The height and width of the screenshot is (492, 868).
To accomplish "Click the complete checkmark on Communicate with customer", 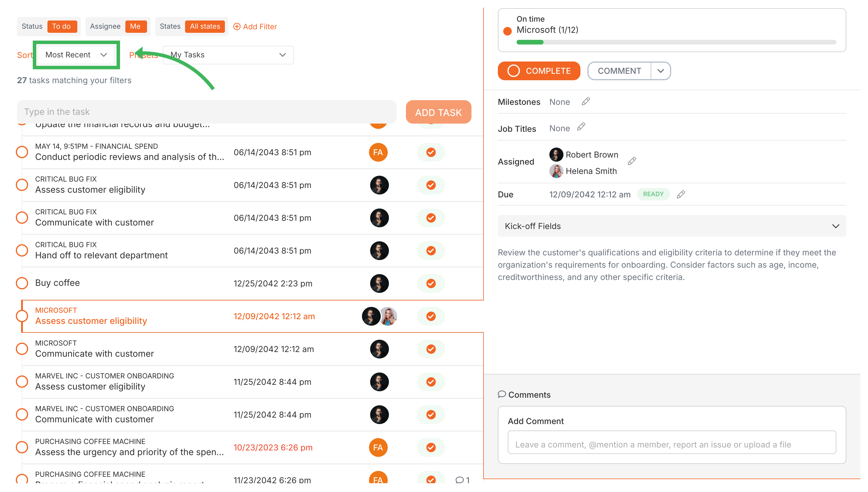I will click(x=431, y=349).
